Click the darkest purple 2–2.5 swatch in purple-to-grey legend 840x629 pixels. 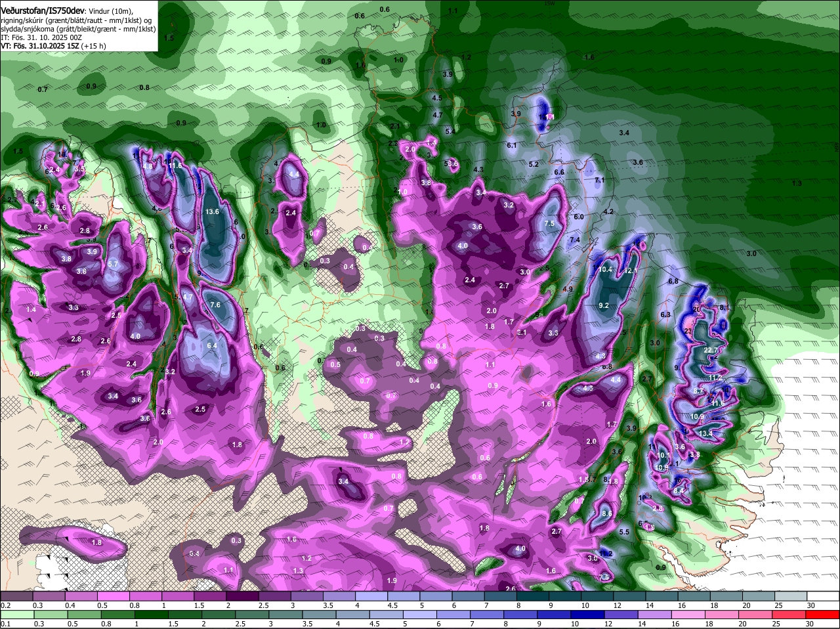pos(242,595)
